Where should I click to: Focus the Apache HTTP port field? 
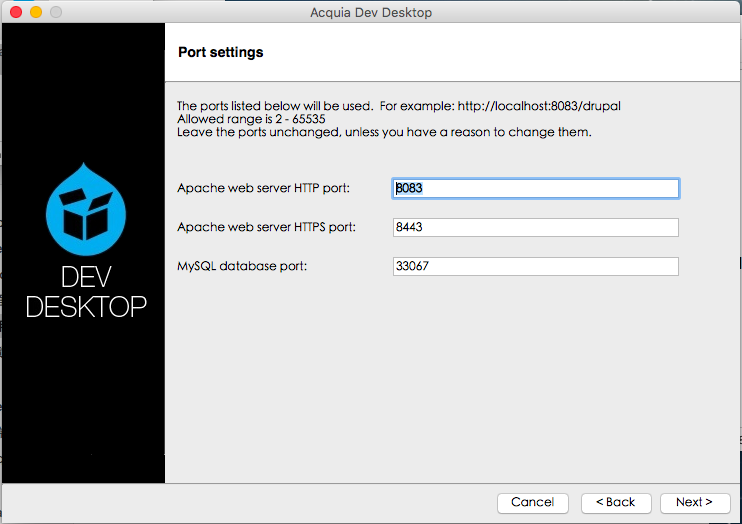tap(536, 188)
